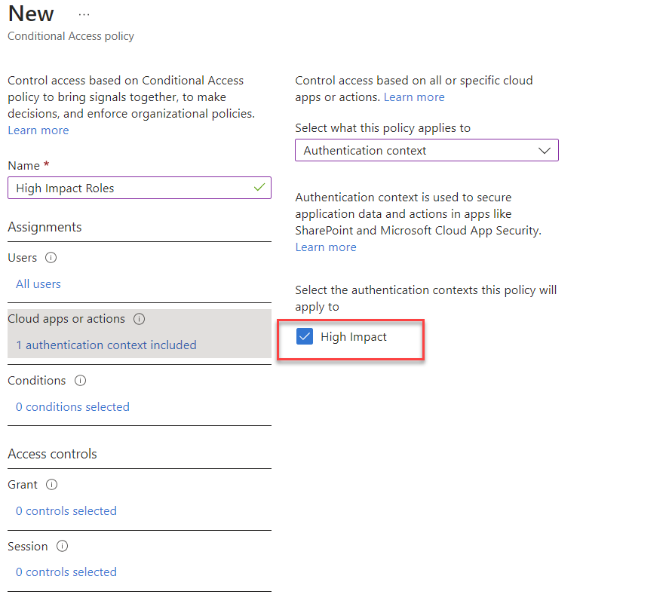Open 0 conditions selected

(72, 406)
